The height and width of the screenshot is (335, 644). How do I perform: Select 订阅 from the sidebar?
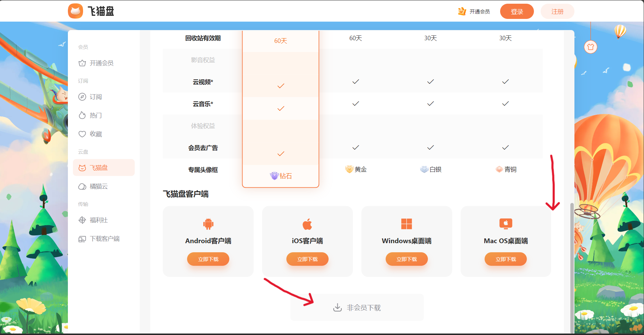(x=96, y=97)
